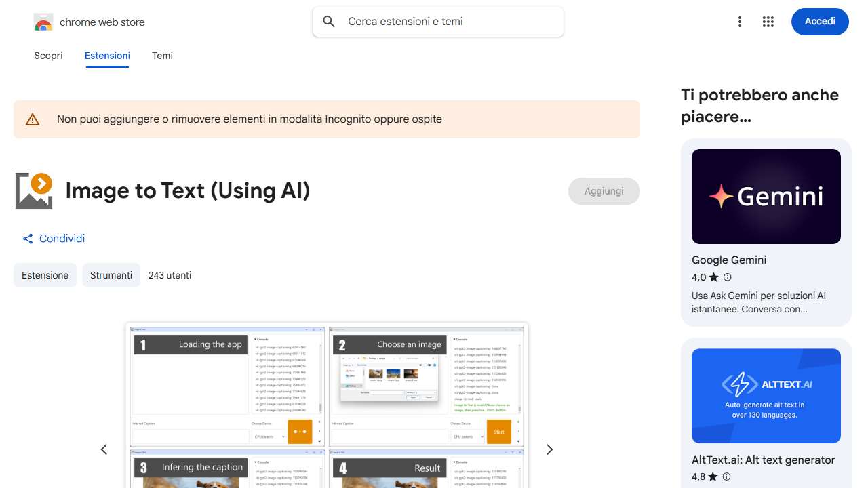The image size is (868, 488).
Task: Click the info icon next to AltText.ai rating
Action: click(x=726, y=476)
